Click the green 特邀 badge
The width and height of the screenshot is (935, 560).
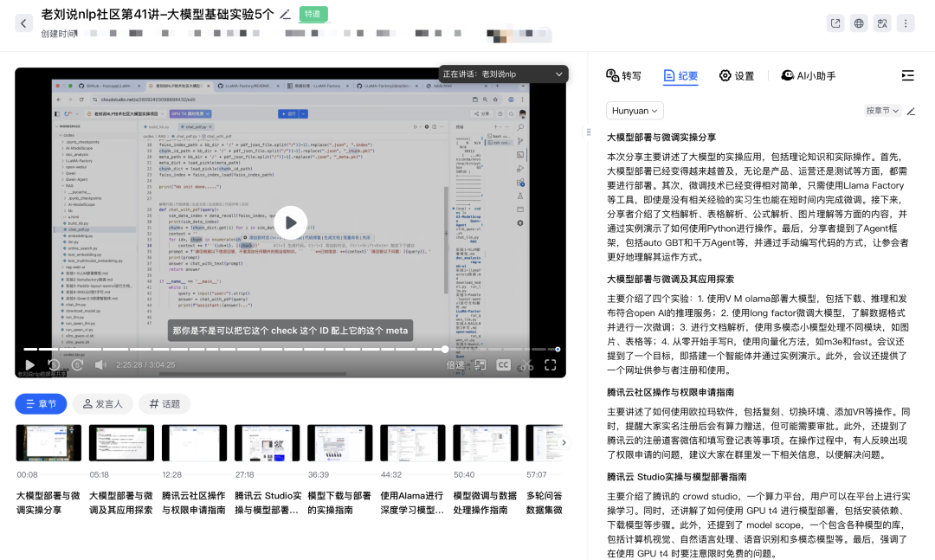coord(313,15)
